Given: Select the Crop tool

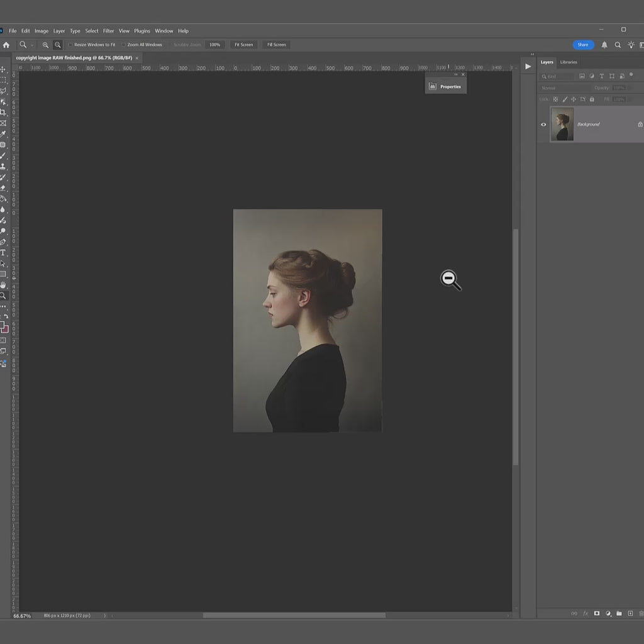Looking at the screenshot, I should (3, 113).
